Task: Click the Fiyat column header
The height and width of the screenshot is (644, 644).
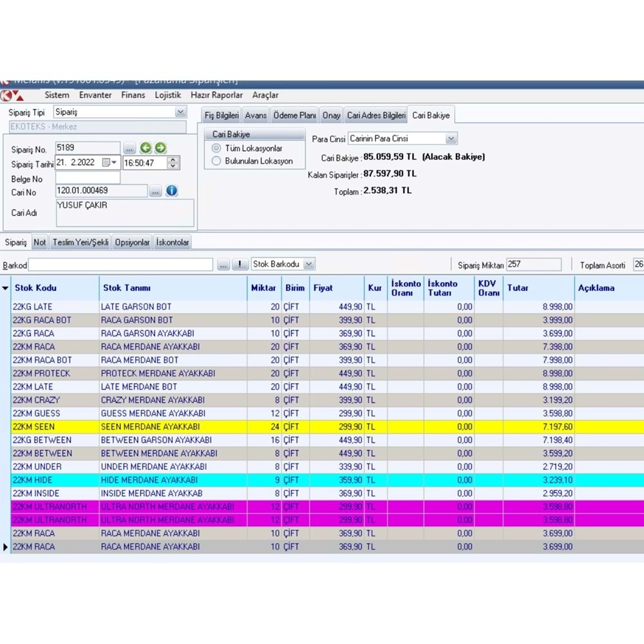Action: coord(337,289)
